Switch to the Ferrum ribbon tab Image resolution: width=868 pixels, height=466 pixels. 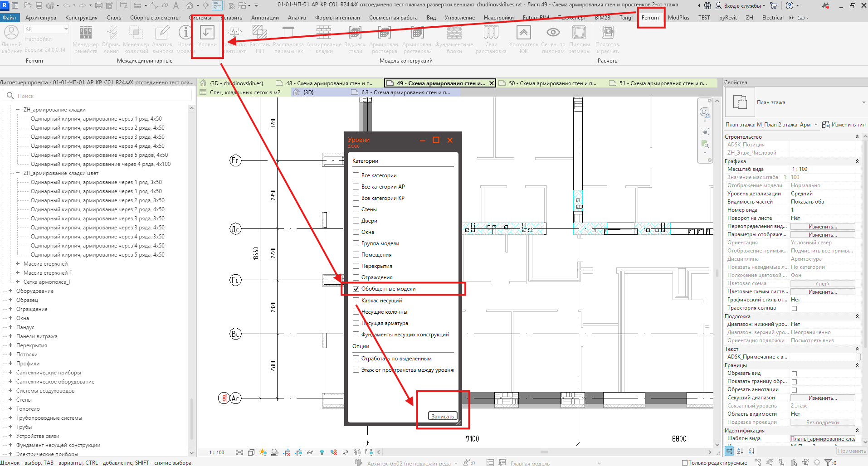click(650, 18)
